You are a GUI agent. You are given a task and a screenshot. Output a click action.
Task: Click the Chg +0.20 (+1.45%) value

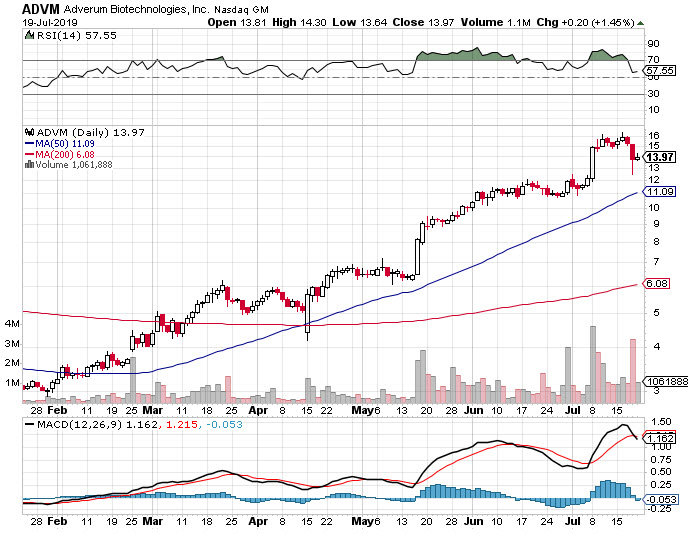585,22
